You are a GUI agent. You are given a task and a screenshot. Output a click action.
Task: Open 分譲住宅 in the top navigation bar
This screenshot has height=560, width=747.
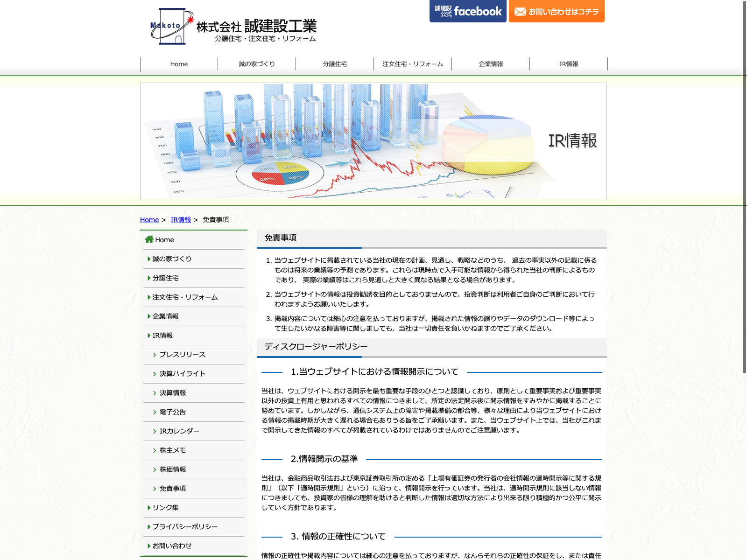[335, 64]
